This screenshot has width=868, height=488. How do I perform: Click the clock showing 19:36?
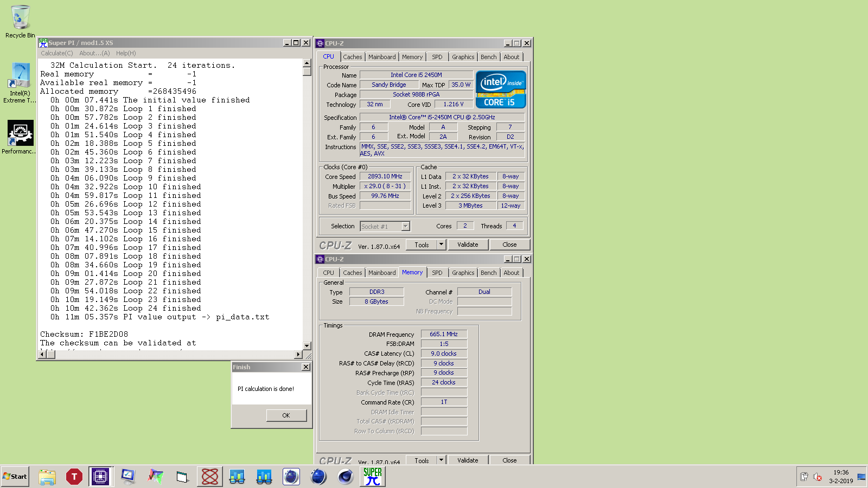[x=841, y=472]
